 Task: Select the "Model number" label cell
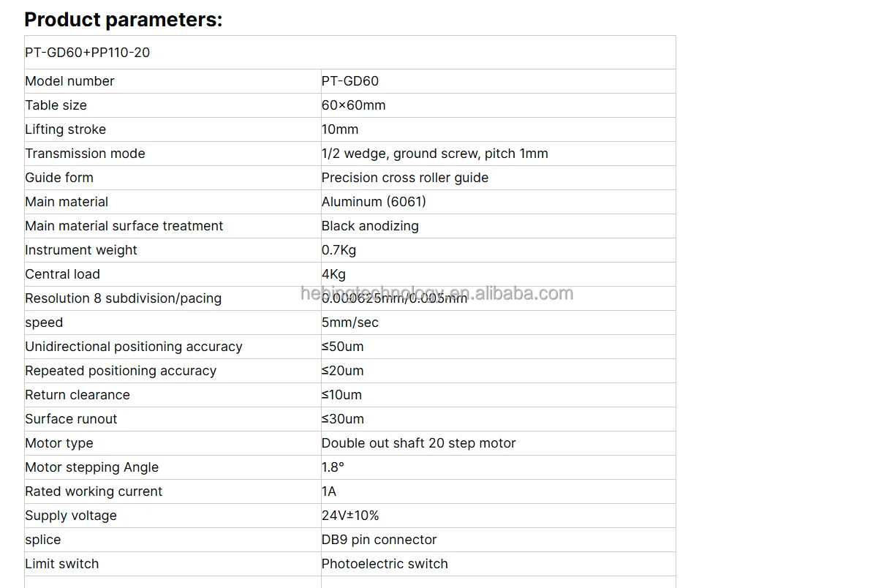[x=69, y=81]
